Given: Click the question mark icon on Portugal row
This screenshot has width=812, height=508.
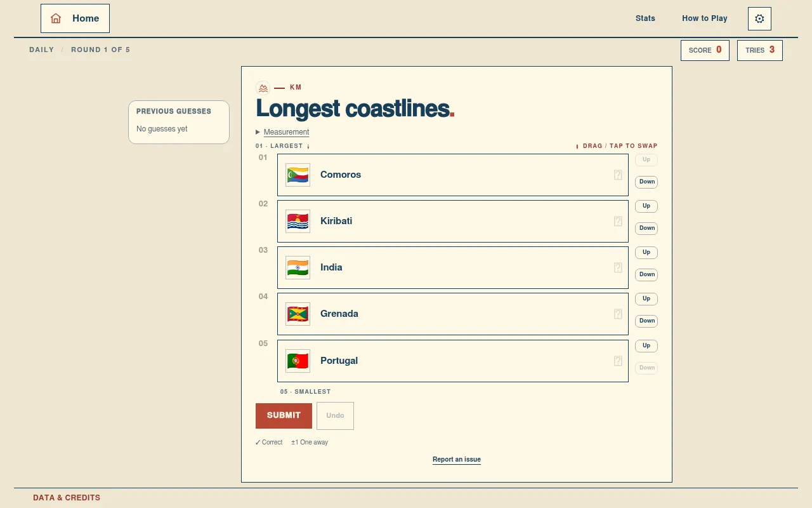Looking at the screenshot, I should [618, 361].
